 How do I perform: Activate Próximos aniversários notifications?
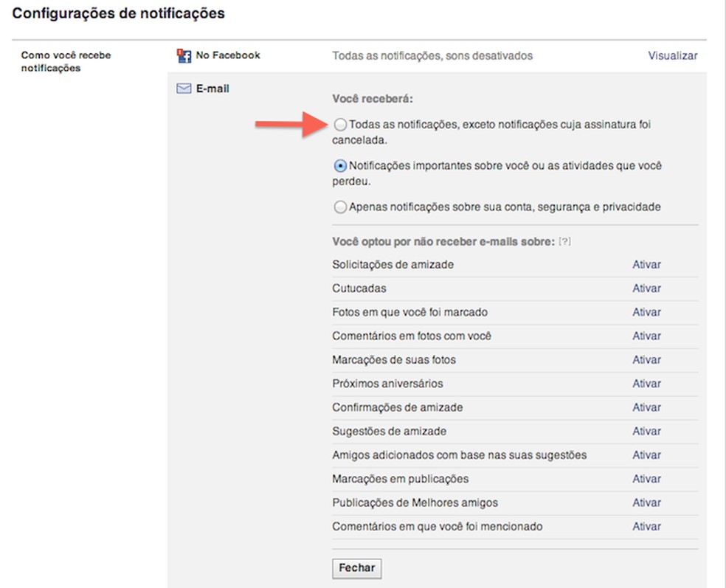(646, 384)
